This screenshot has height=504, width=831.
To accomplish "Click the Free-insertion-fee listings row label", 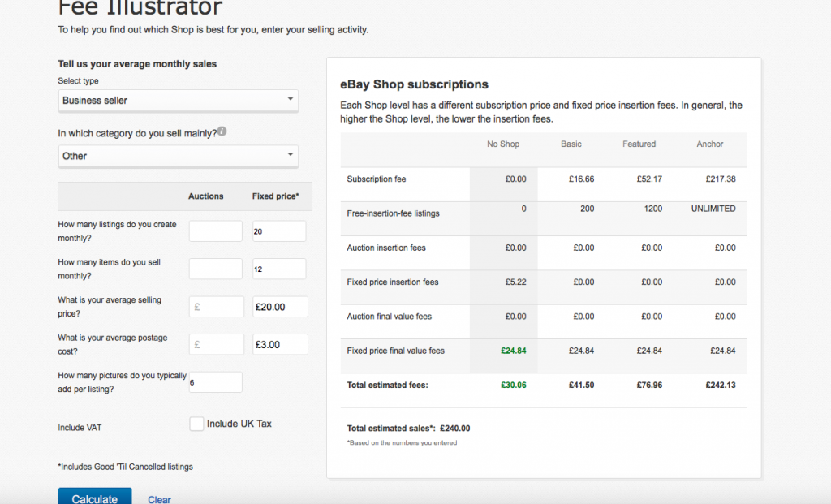I will (x=394, y=213).
